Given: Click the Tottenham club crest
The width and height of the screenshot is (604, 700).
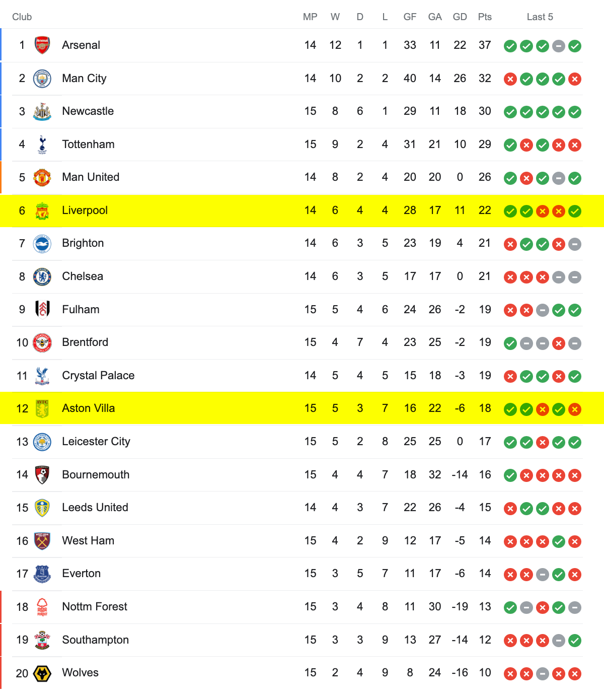Looking at the screenshot, I should pyautogui.click(x=42, y=145).
